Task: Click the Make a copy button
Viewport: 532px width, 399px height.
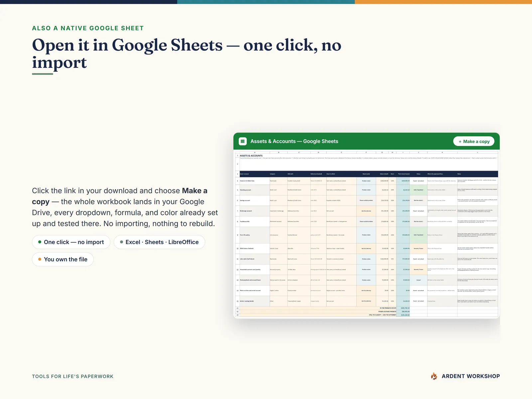Action: (474, 141)
